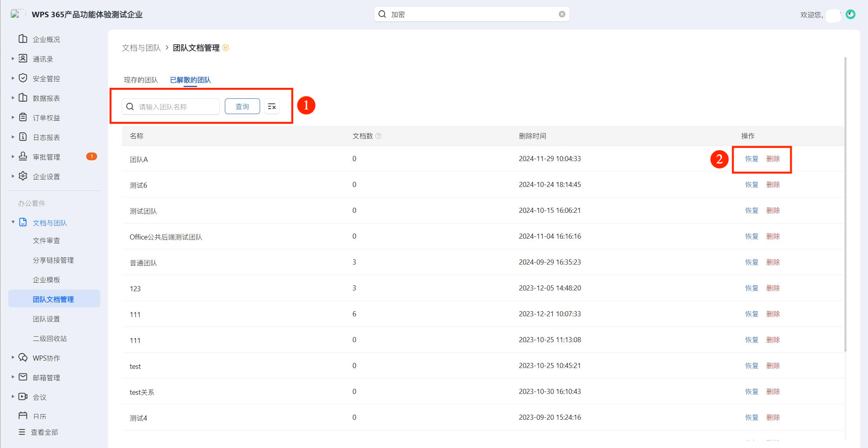The width and height of the screenshot is (868, 448).
Task: Restore the 普通团队 team
Action: (x=752, y=262)
